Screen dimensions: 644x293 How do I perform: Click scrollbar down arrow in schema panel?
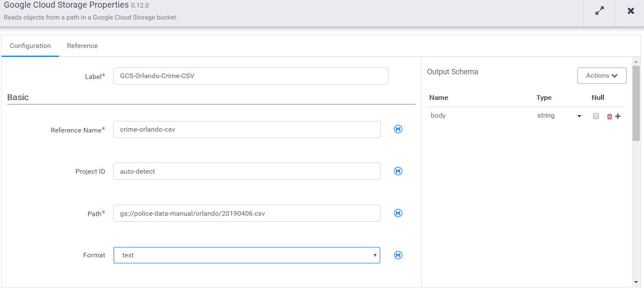(x=636, y=282)
